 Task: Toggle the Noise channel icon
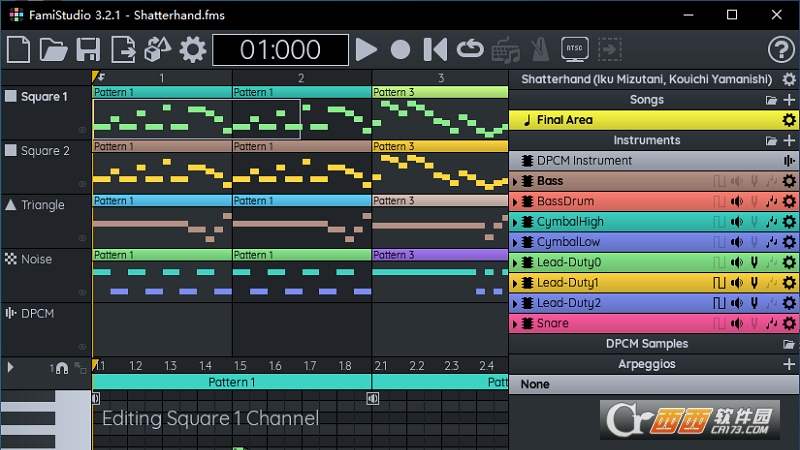tap(11, 259)
